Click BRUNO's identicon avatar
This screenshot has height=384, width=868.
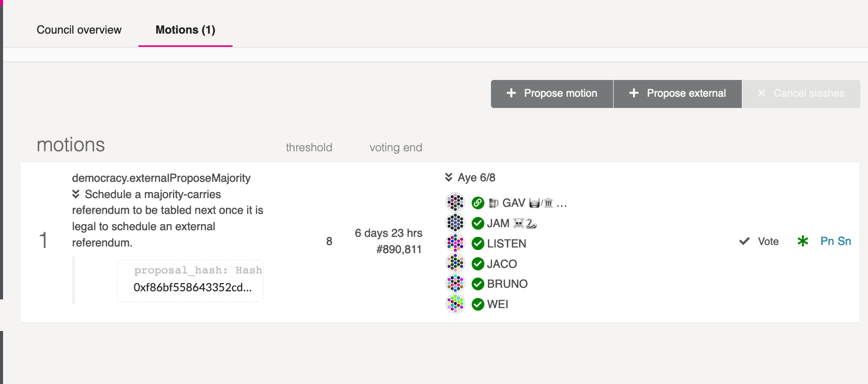click(455, 284)
